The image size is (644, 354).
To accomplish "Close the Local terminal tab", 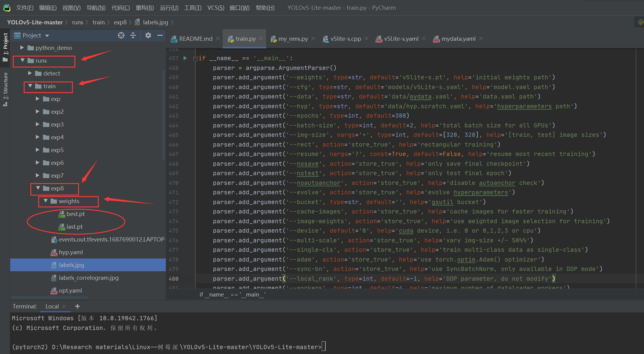I will point(64,307).
